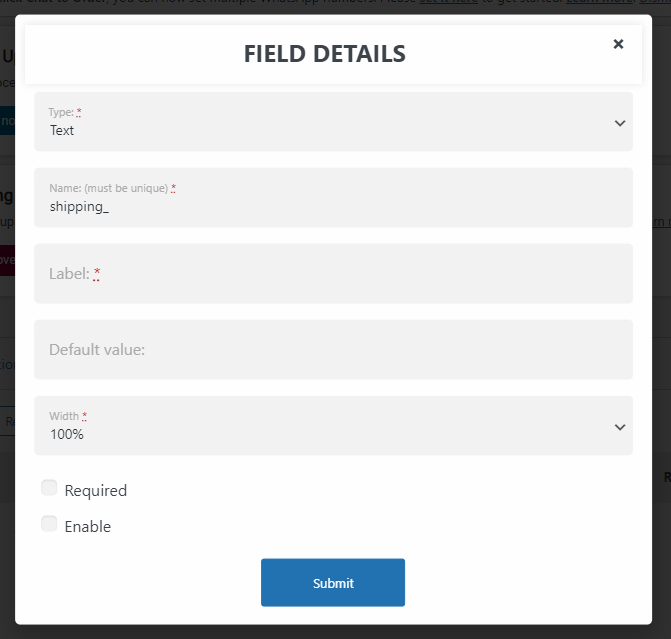Expand the Width dropdown chevron arrow

click(x=620, y=427)
